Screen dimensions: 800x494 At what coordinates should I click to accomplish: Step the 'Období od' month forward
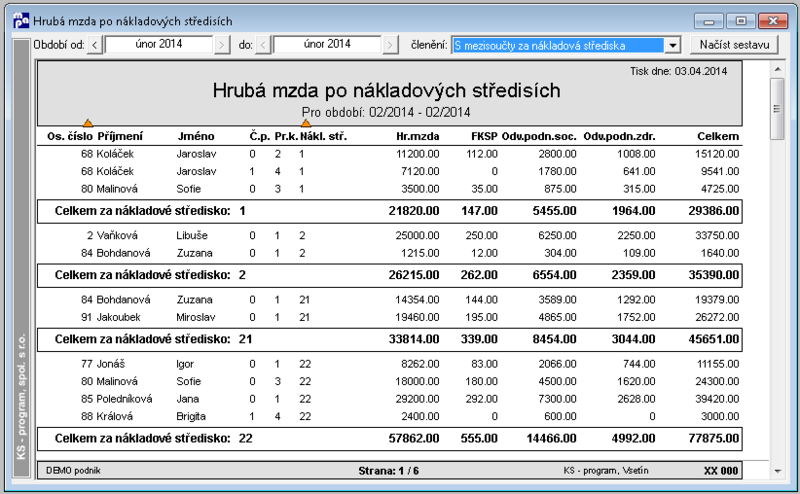click(221, 45)
